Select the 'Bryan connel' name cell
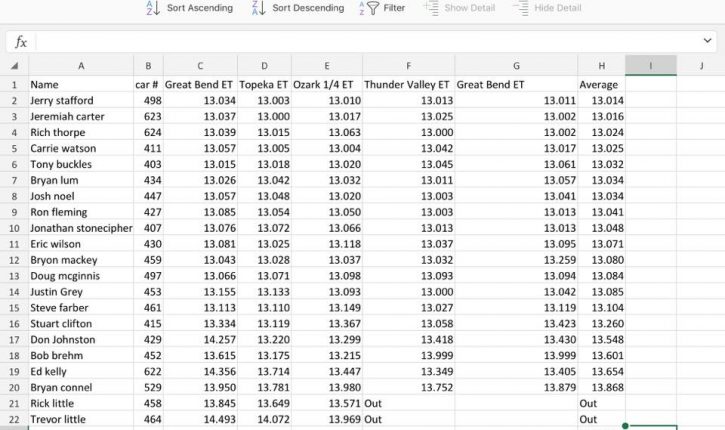725x430 pixels. [x=81, y=387]
